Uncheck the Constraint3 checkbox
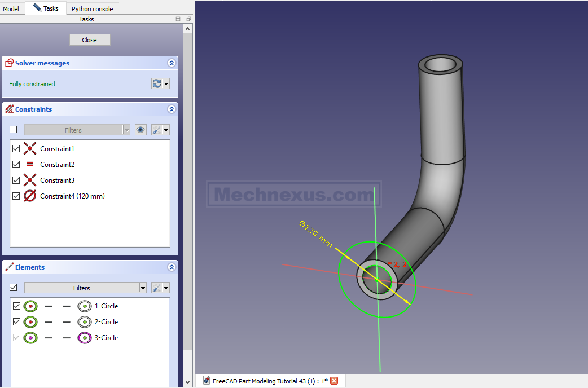 coord(16,180)
